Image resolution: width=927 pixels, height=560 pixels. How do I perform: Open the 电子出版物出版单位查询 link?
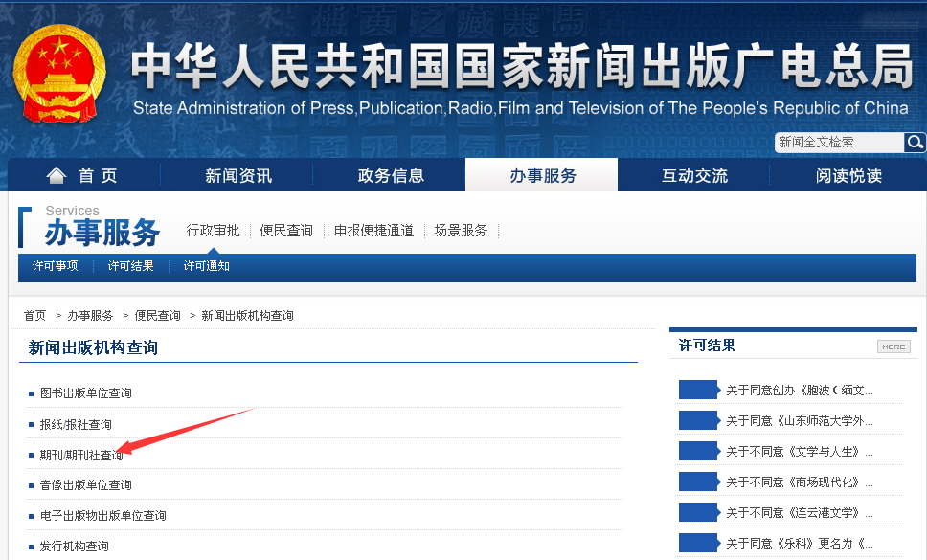coord(102,516)
